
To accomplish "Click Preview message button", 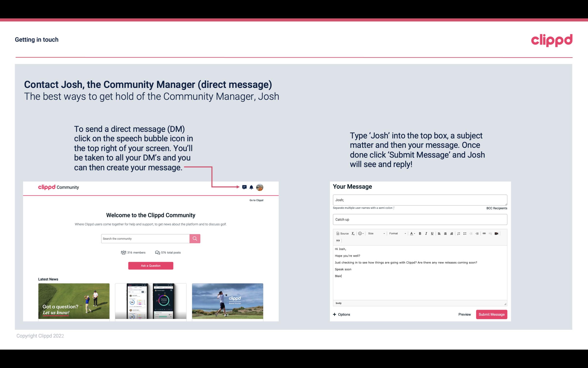I will pos(464,314).
